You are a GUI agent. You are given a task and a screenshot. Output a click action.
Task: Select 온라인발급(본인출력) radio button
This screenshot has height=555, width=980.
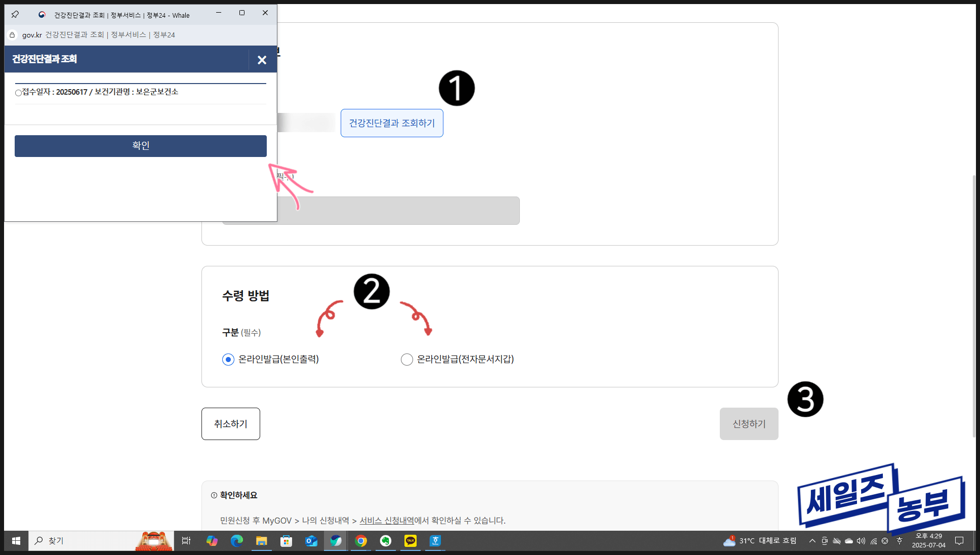pos(228,360)
